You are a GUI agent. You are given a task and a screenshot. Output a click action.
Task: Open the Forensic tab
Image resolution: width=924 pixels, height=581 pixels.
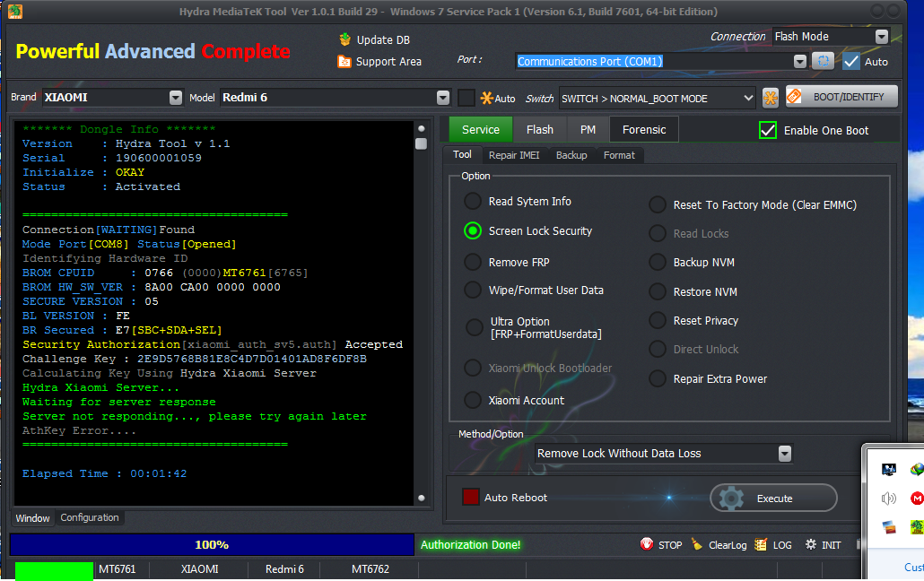(644, 130)
